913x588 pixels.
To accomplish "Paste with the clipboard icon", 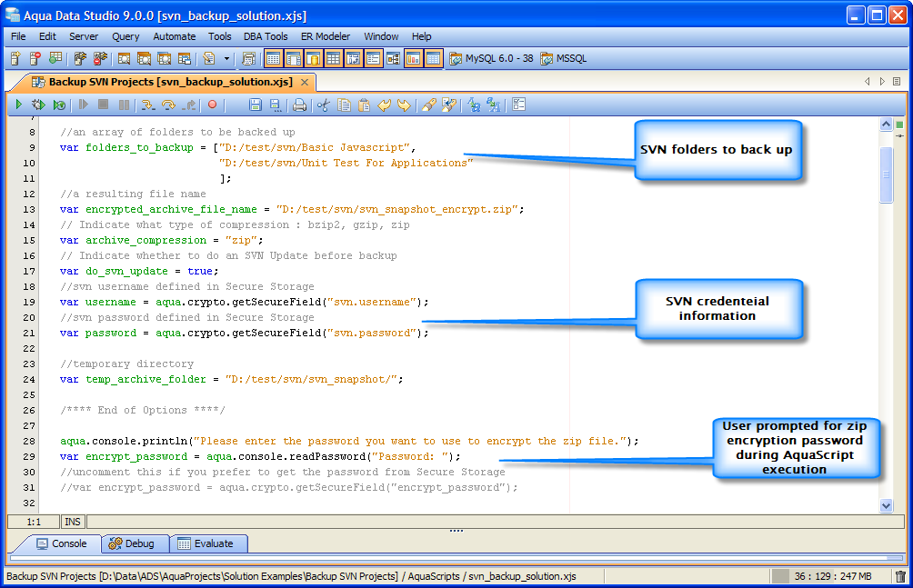I will coord(364,105).
